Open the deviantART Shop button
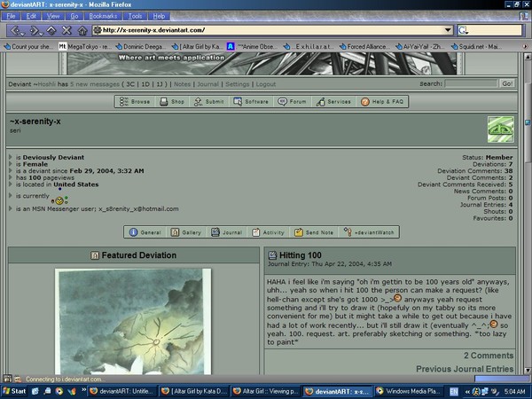 point(173,101)
